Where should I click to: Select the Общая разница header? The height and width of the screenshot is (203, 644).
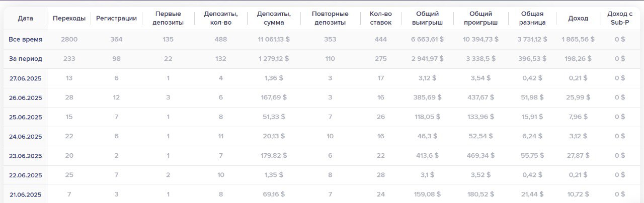[x=532, y=18]
